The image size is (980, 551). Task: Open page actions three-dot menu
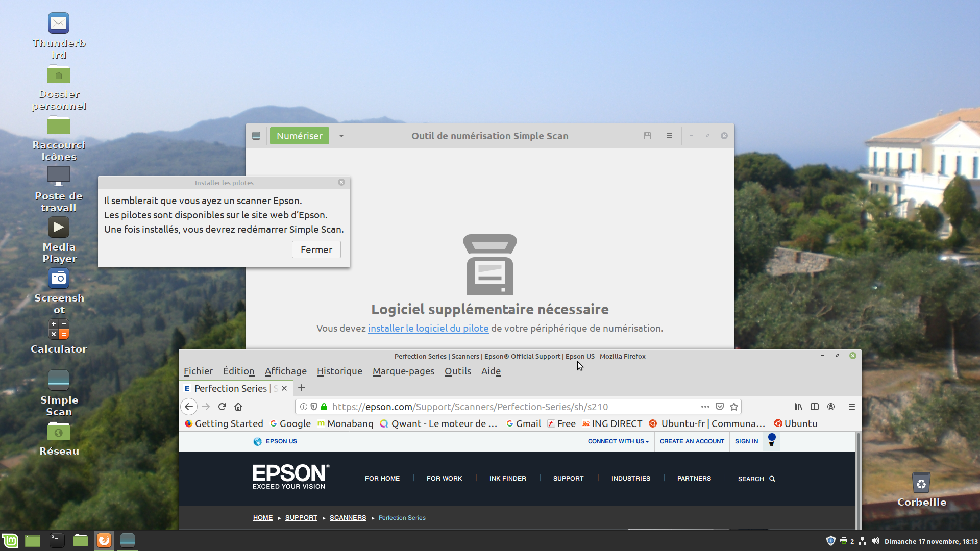705,407
